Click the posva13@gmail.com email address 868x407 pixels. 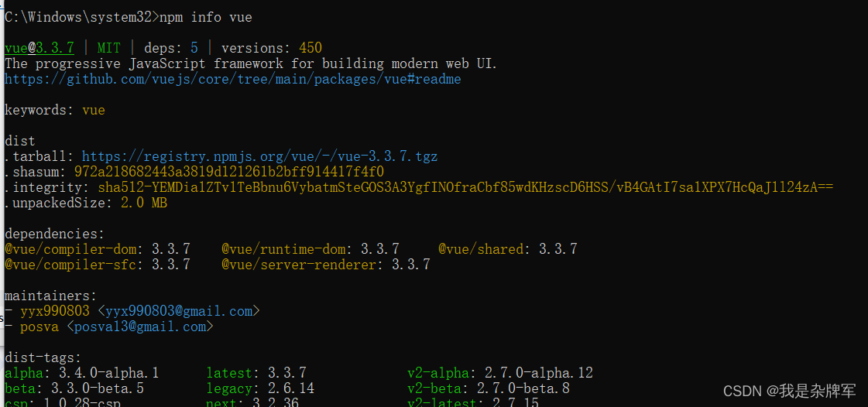(x=140, y=327)
